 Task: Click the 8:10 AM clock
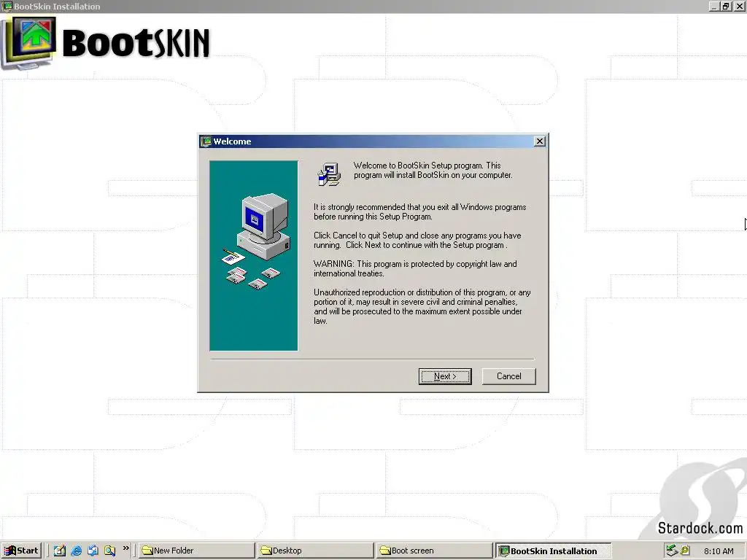click(x=719, y=551)
